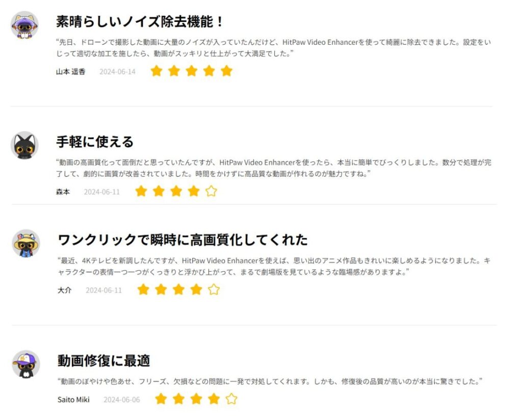Click the empty outline star in 大介's rating

[x=214, y=290]
